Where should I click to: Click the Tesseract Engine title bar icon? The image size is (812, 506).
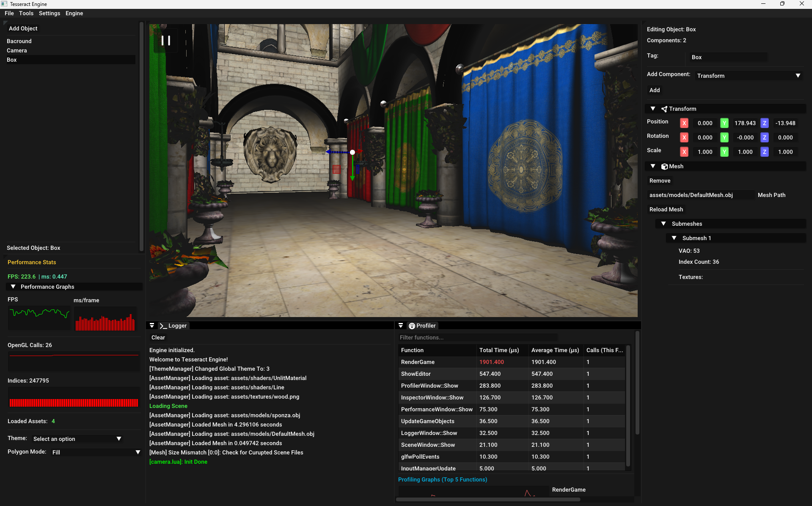(x=4, y=4)
